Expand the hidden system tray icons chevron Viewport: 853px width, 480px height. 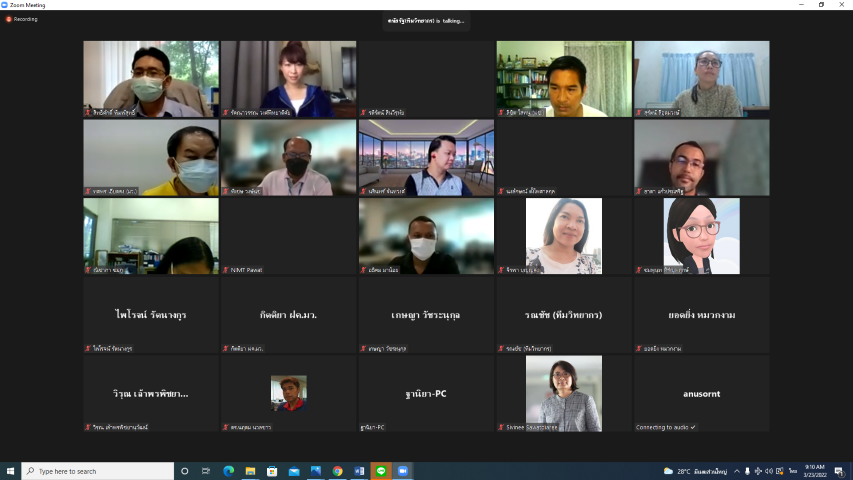[x=738, y=471]
